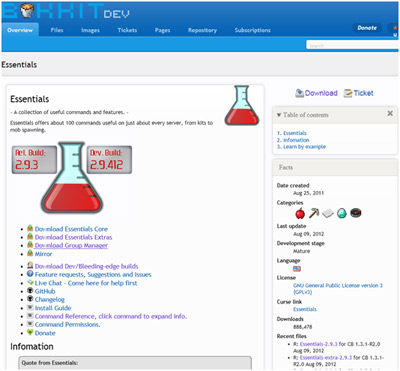Click the large red flask image

click(72, 178)
